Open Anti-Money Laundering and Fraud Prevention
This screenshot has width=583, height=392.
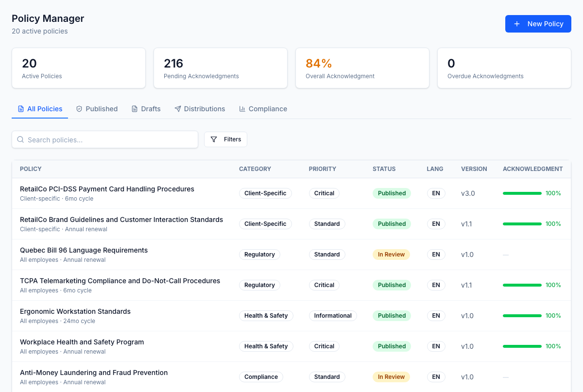94,373
